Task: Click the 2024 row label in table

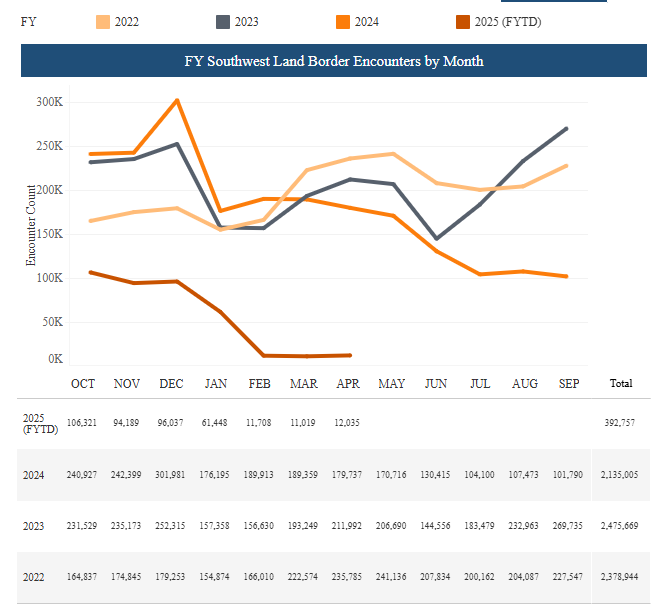Action: 34,476
